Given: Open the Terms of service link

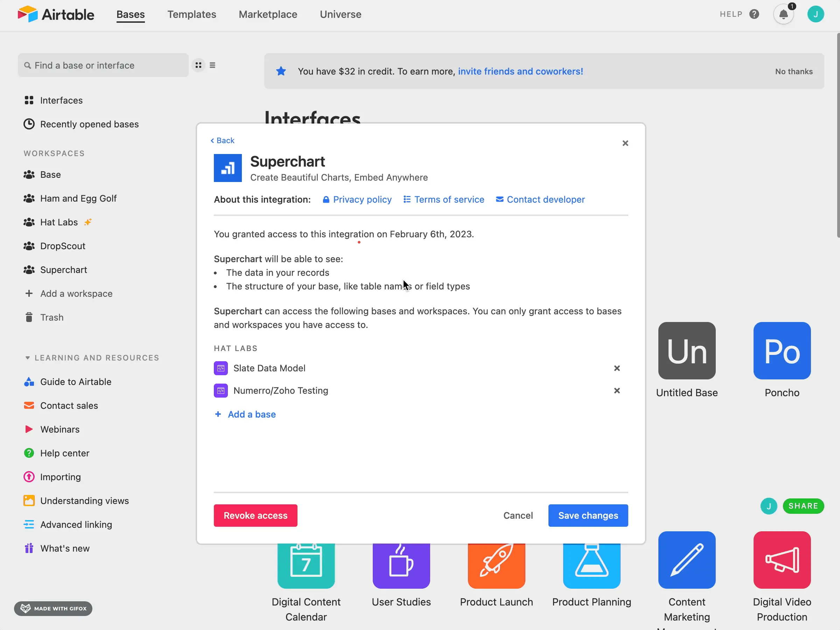Looking at the screenshot, I should [x=444, y=199].
